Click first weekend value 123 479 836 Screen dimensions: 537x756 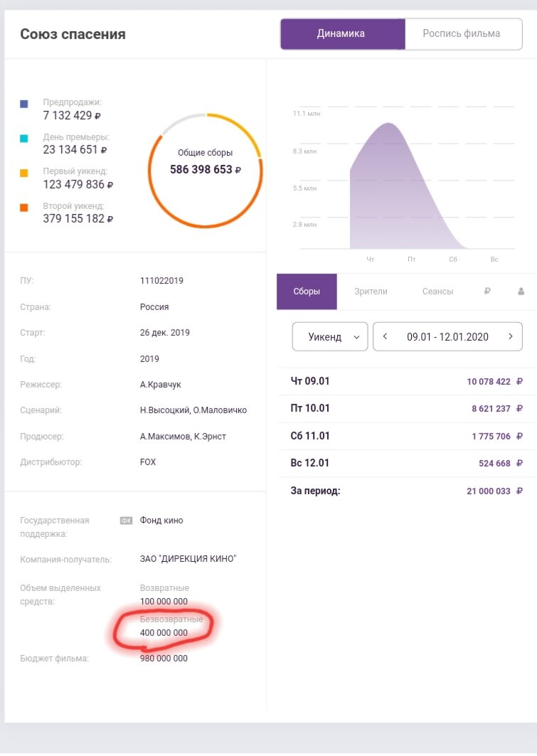point(78,184)
